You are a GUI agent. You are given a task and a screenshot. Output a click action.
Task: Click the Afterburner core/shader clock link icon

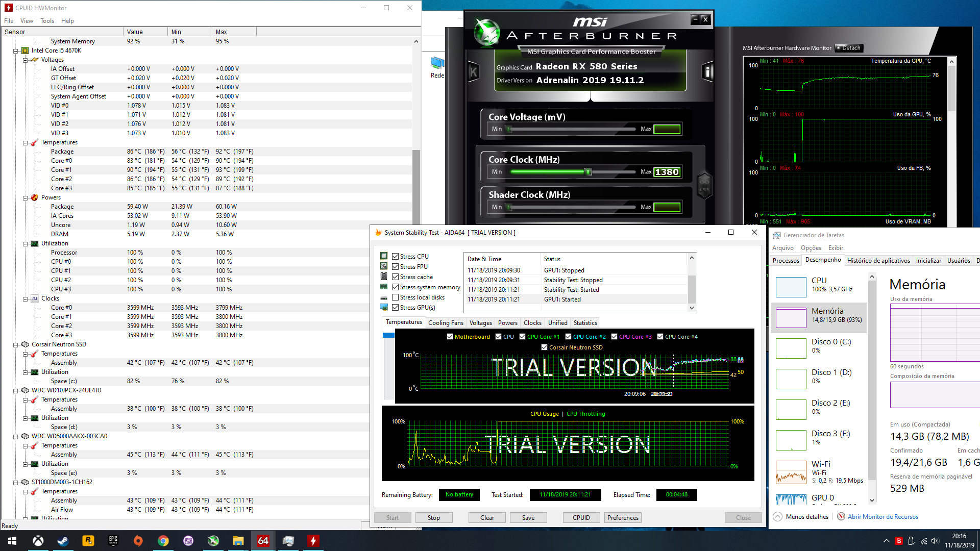(704, 185)
